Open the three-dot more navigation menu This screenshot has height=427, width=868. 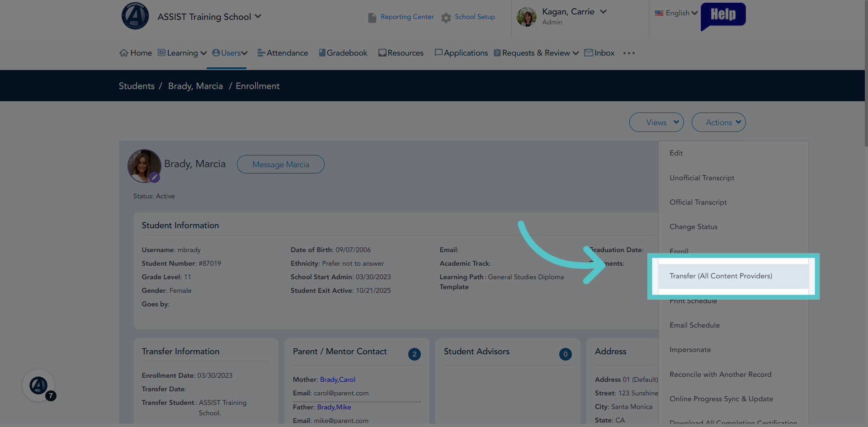pyautogui.click(x=629, y=53)
